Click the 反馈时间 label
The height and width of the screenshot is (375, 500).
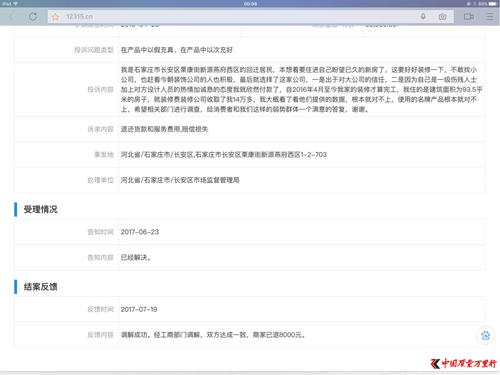pyautogui.click(x=100, y=309)
